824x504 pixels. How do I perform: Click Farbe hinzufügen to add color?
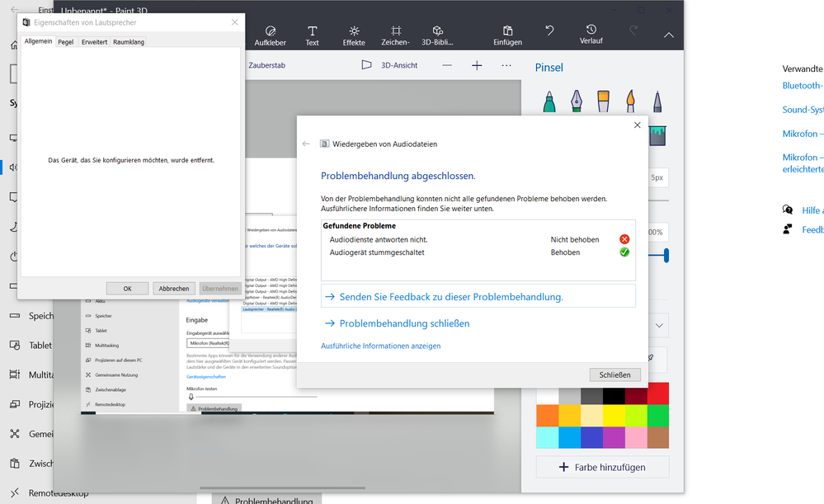[x=602, y=467]
